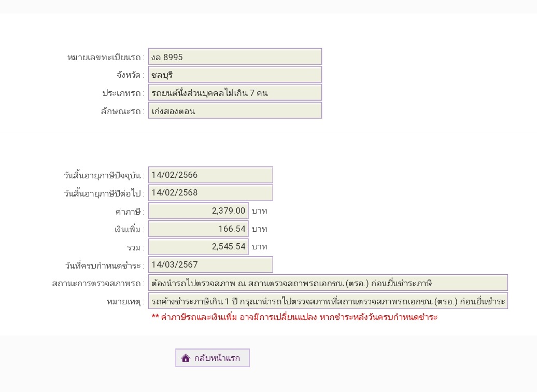Click the payment due date field 14/03/2567
537x392 pixels.
point(210,264)
